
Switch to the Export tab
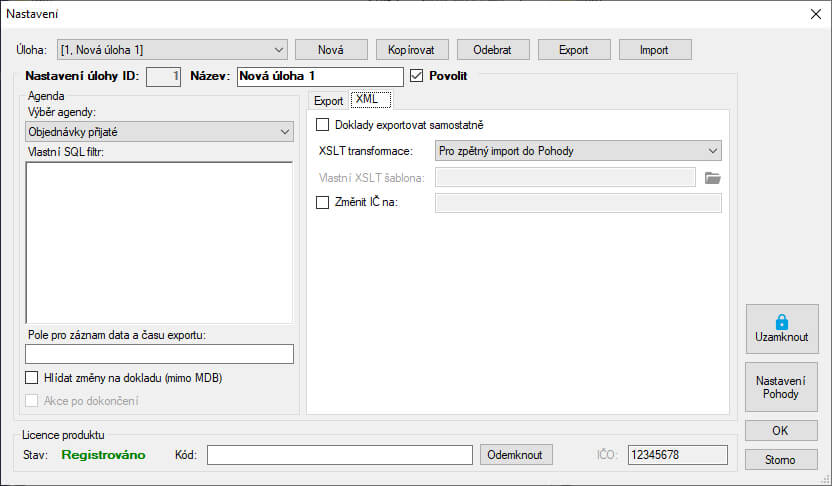328,101
